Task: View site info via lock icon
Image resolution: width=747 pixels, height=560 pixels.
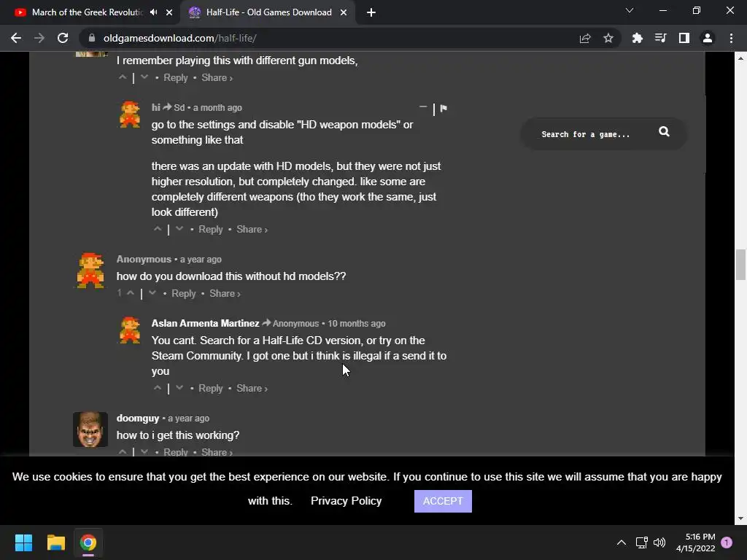Action: 92,38
